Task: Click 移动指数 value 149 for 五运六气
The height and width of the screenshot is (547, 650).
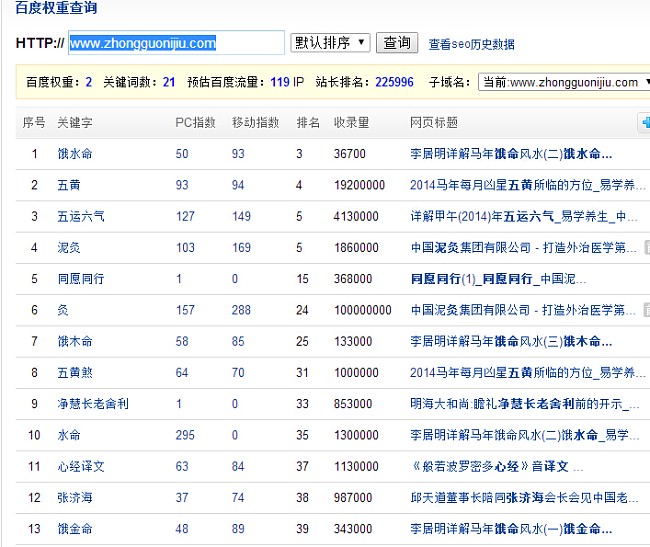Action: [x=241, y=216]
